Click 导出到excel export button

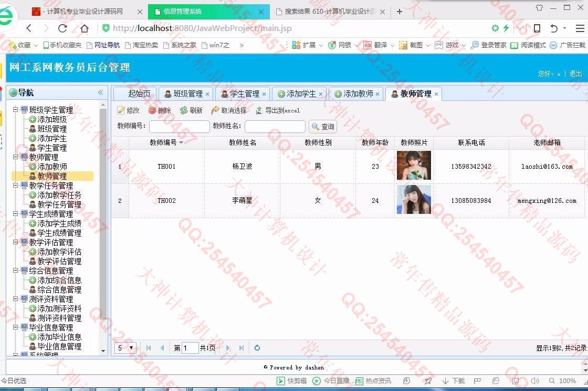(x=278, y=110)
